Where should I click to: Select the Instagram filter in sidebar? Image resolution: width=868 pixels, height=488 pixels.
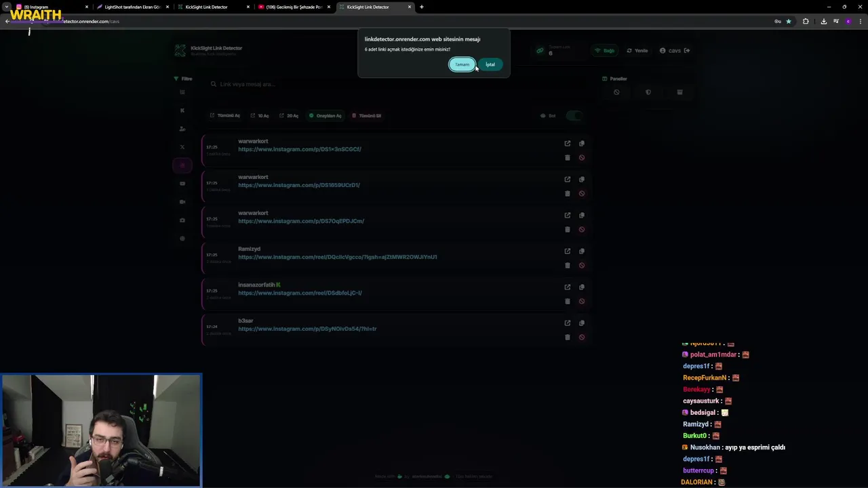coord(182,165)
